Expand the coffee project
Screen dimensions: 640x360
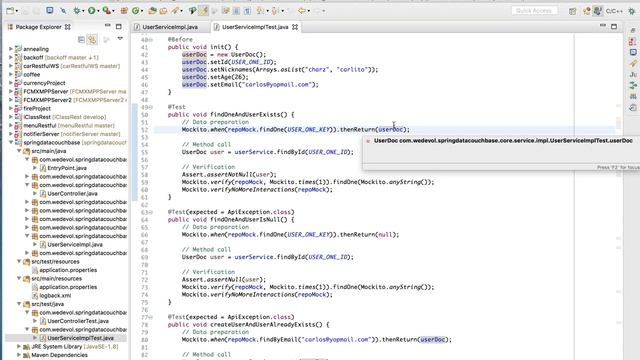[x=11, y=74]
